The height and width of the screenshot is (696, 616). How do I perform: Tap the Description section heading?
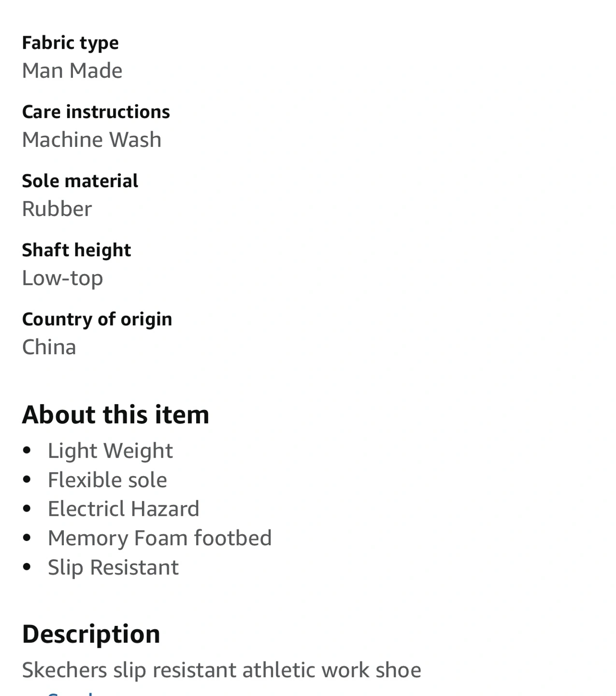(x=91, y=634)
